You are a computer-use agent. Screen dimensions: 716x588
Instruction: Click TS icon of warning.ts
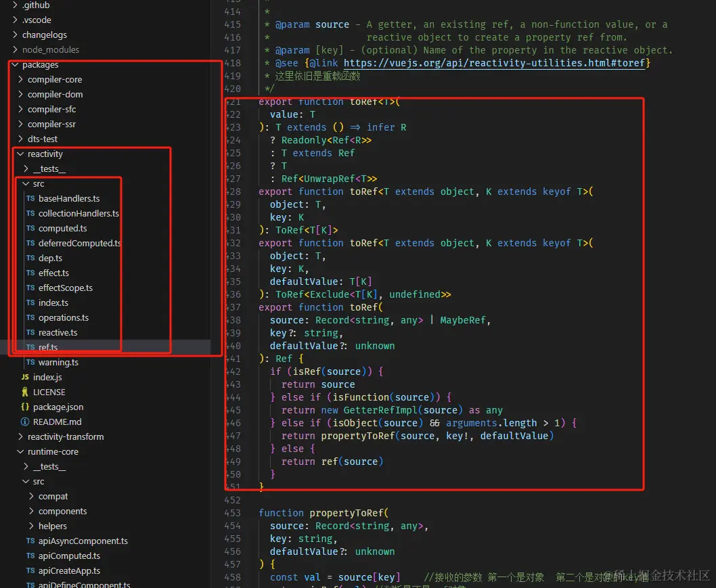click(30, 362)
